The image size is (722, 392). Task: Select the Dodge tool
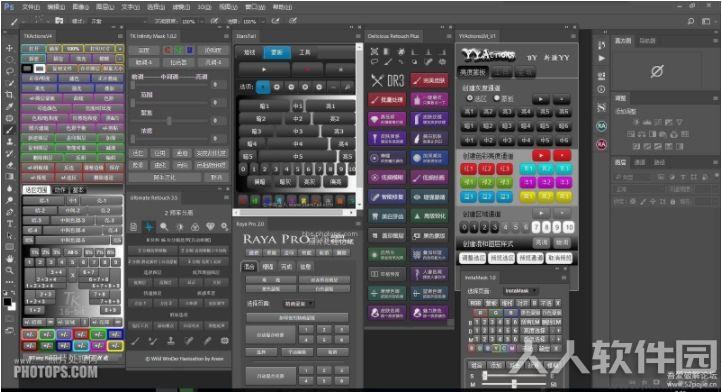[x=9, y=200]
